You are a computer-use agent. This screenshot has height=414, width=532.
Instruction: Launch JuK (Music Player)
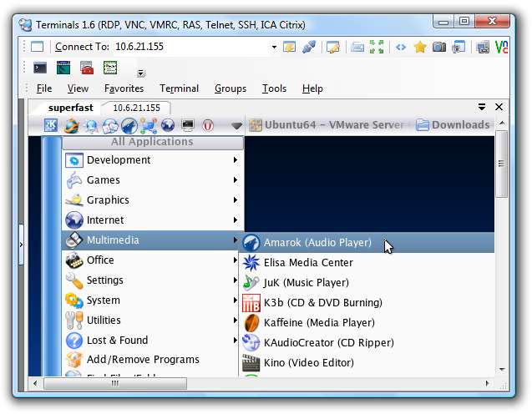pyautogui.click(x=367, y=283)
